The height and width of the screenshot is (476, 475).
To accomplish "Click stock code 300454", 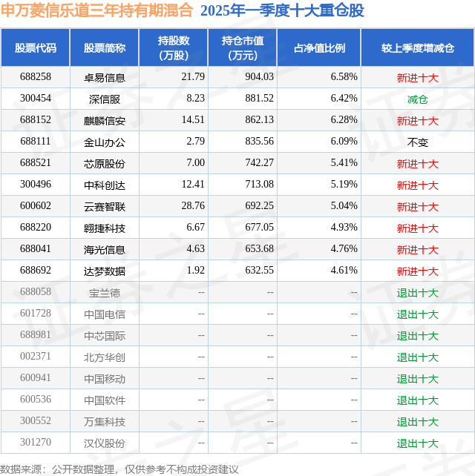I will point(36,98).
